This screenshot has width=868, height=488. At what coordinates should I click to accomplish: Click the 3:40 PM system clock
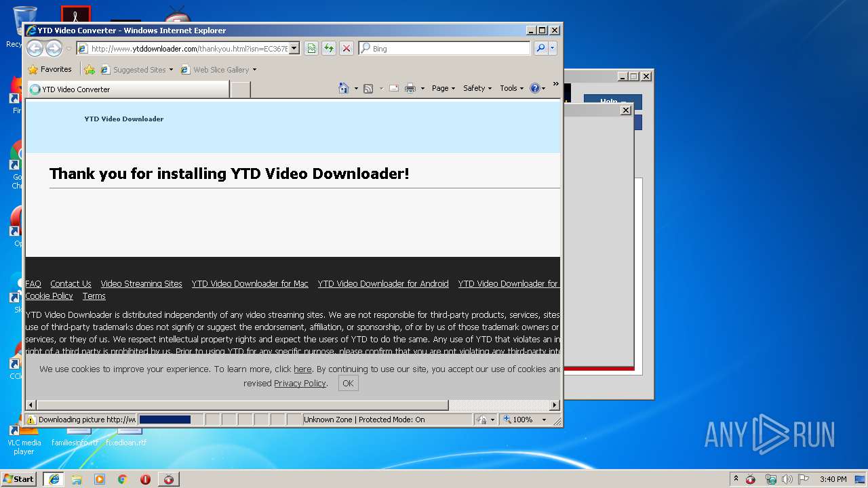pos(833,479)
